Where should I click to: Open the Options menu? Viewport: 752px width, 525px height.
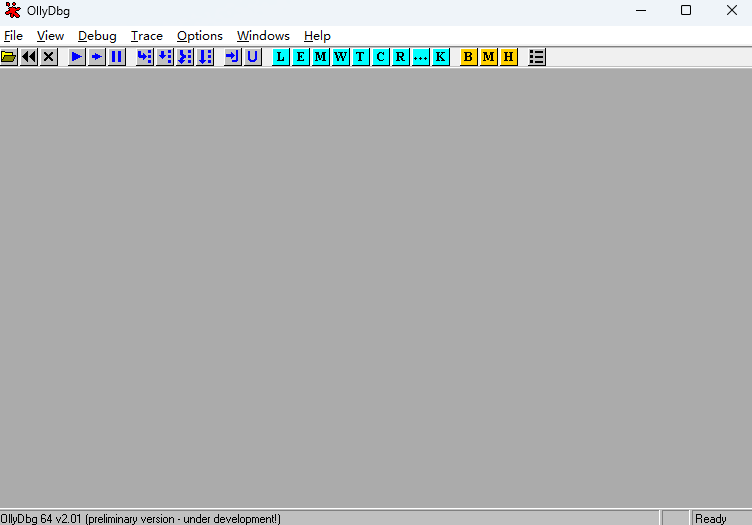[x=200, y=36]
